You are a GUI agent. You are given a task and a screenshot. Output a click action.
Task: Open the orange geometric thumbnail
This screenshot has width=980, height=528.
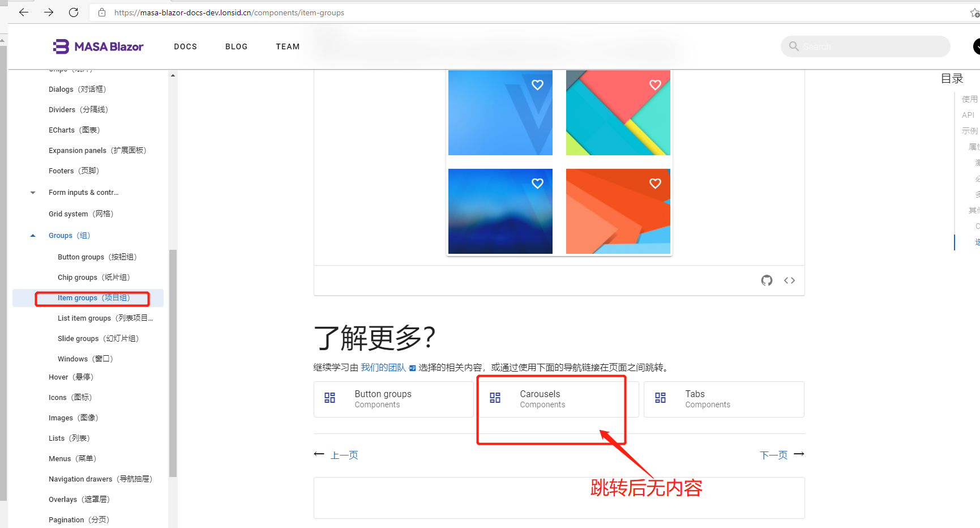pyautogui.click(x=618, y=211)
